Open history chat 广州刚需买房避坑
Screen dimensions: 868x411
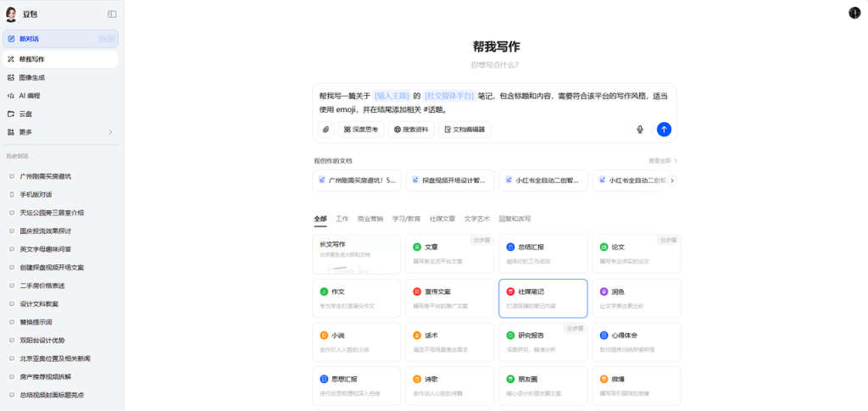tap(60, 176)
